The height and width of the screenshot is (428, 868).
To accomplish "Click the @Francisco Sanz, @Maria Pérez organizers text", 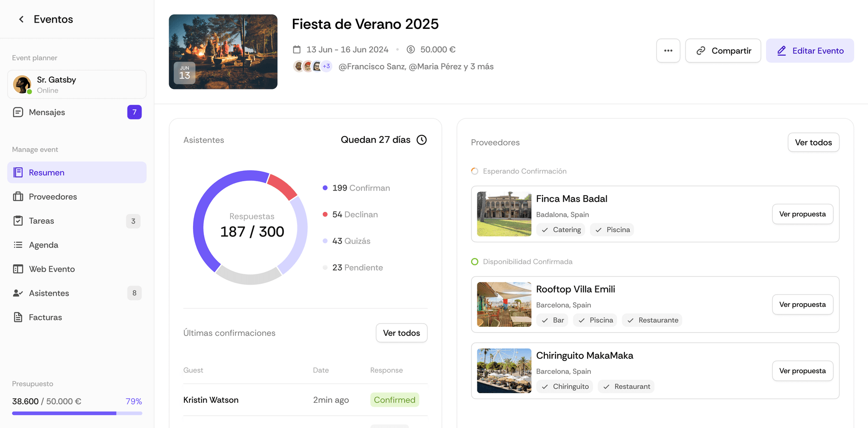I will tap(416, 66).
